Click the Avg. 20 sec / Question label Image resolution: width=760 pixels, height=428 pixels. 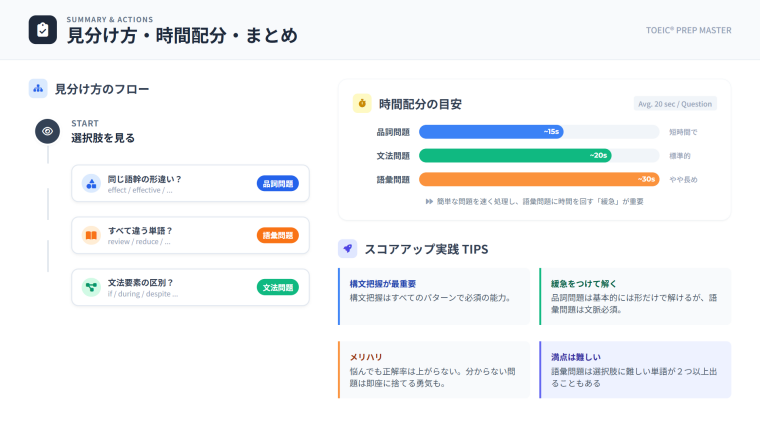click(x=675, y=104)
